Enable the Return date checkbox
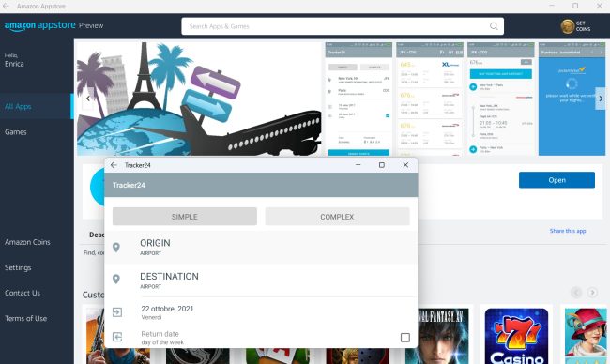The height and width of the screenshot is (364, 610). point(405,337)
